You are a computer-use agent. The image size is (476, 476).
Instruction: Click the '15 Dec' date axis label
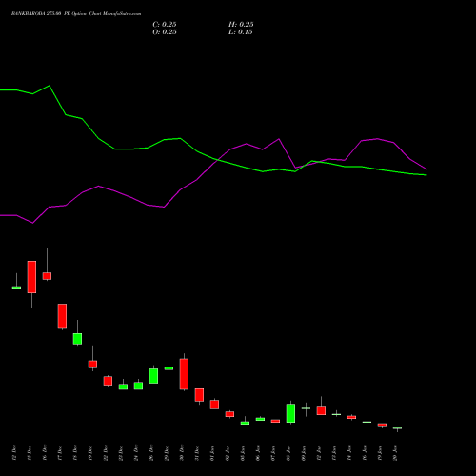point(30,453)
